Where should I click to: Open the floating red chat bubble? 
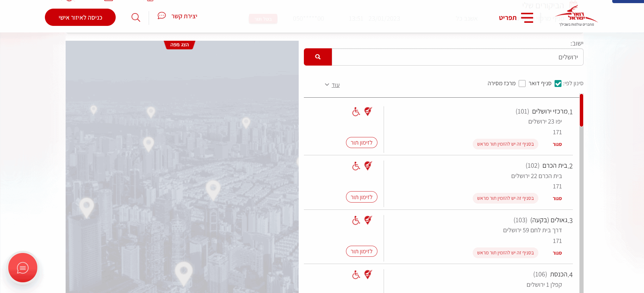(x=23, y=268)
